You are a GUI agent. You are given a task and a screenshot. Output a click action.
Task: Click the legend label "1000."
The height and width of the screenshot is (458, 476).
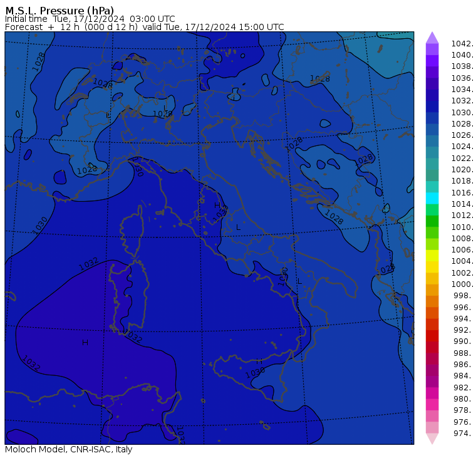click(462, 284)
